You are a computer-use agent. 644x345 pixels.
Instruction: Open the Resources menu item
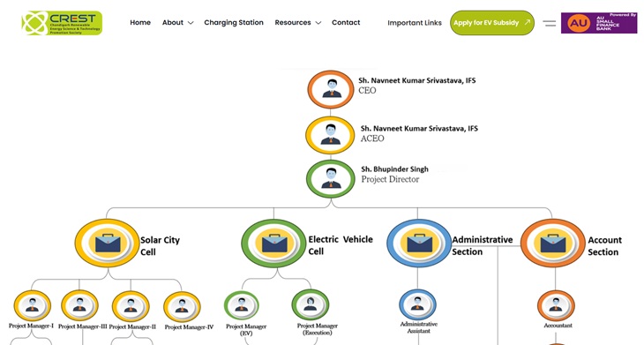pyautogui.click(x=293, y=23)
